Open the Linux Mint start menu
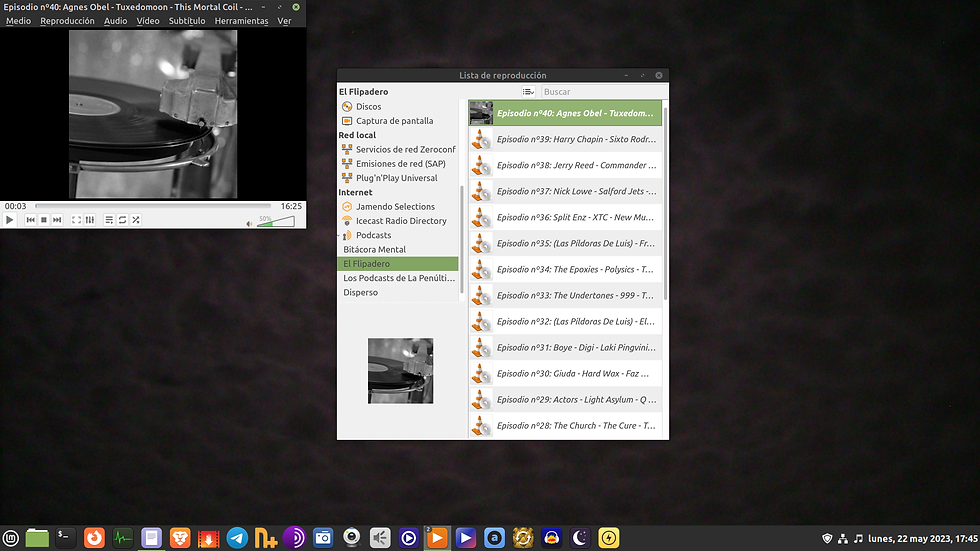 (x=11, y=538)
